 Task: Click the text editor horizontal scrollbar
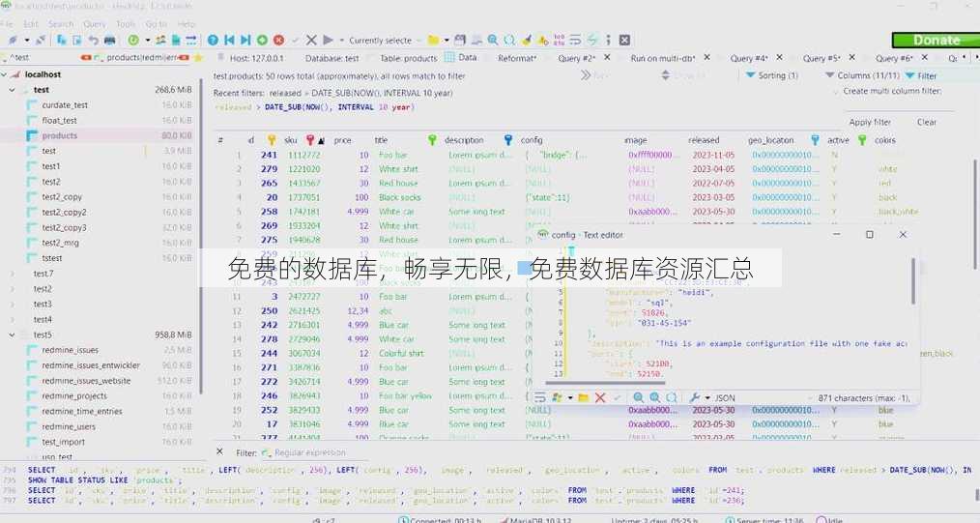605,383
